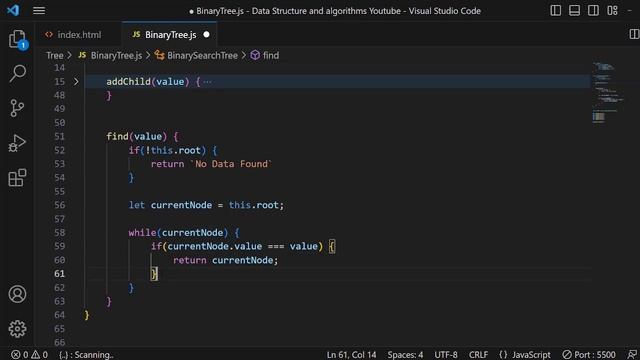Click the opening brace on line 59

(332, 247)
